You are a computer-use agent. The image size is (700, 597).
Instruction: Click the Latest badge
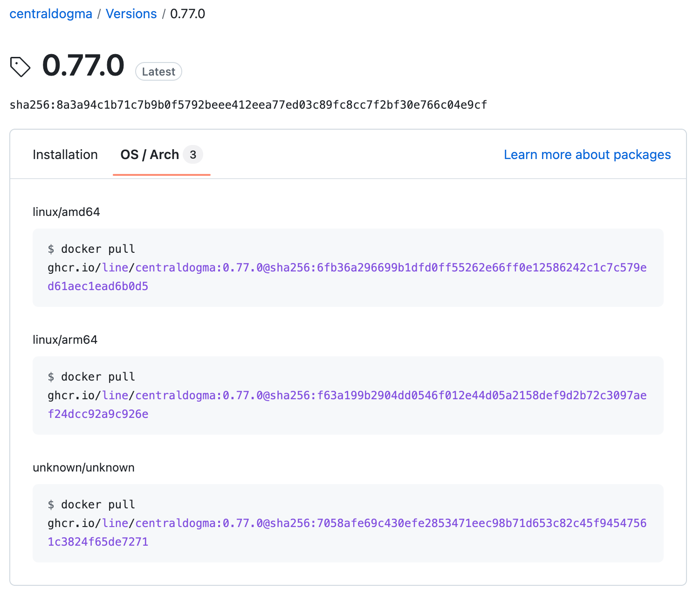[x=158, y=71]
